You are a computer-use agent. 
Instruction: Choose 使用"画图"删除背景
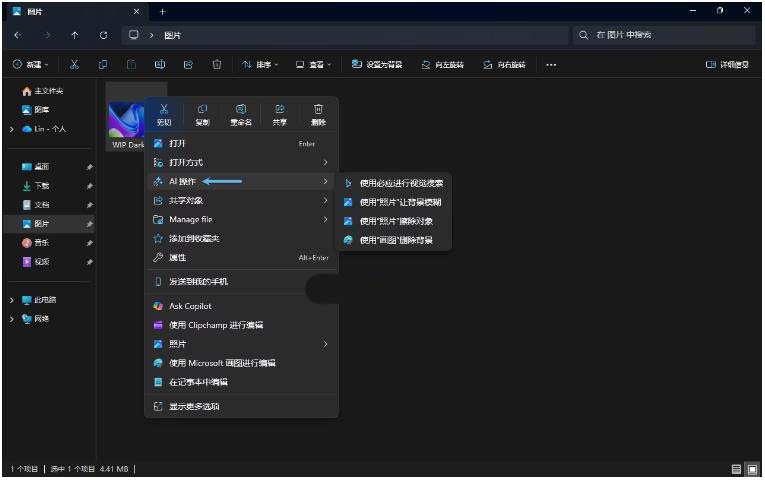click(x=395, y=240)
